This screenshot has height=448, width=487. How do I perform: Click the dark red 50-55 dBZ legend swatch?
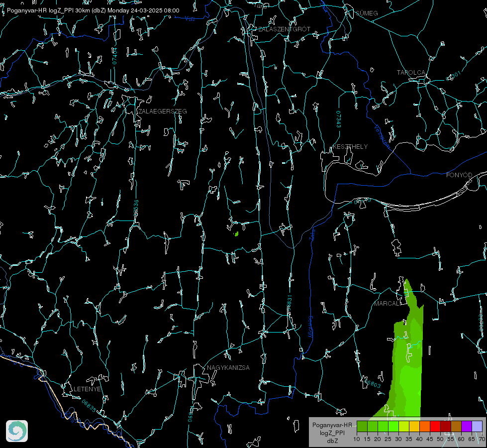[x=446, y=426]
